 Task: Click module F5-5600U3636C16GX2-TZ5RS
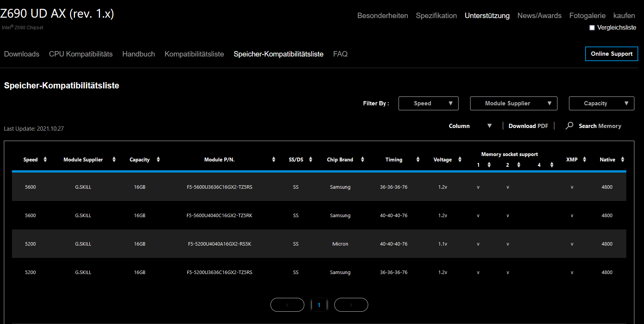[x=220, y=187]
